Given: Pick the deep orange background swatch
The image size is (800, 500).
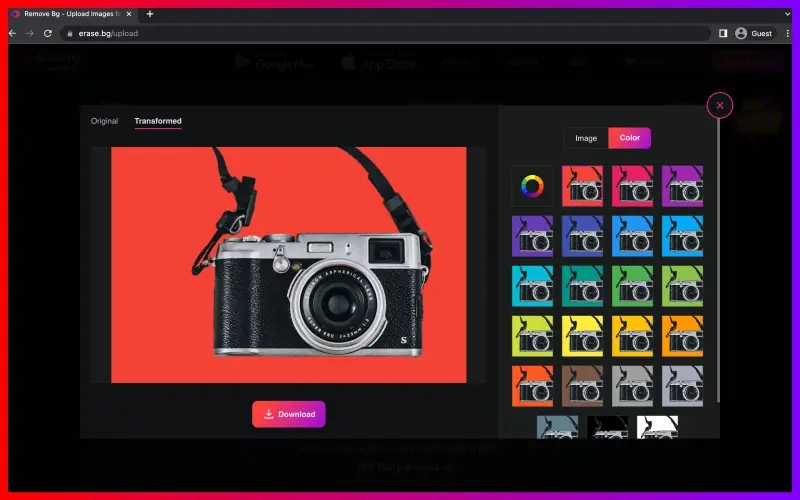Looking at the screenshot, I should (x=532, y=386).
